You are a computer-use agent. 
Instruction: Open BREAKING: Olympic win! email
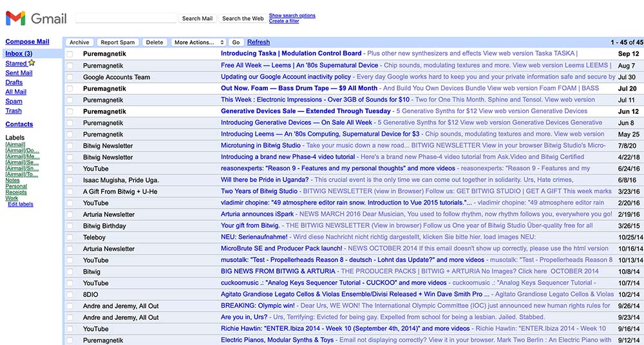coord(258,306)
